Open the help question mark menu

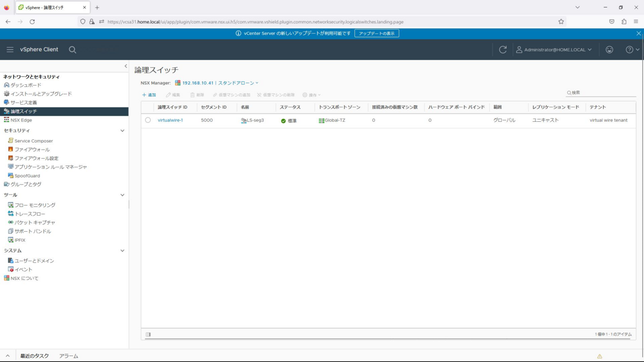[633, 49]
